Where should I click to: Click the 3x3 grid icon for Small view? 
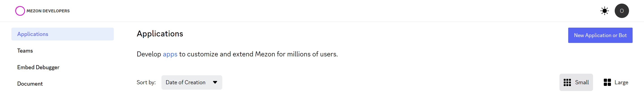pos(567,82)
